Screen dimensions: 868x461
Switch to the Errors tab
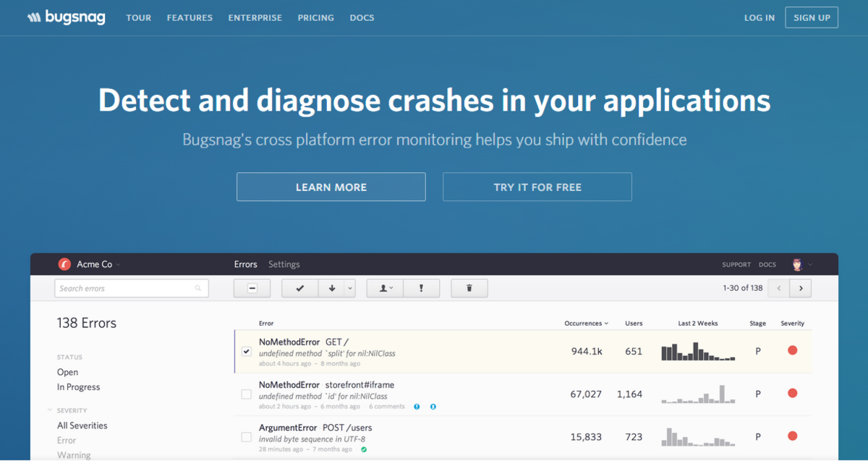246,264
